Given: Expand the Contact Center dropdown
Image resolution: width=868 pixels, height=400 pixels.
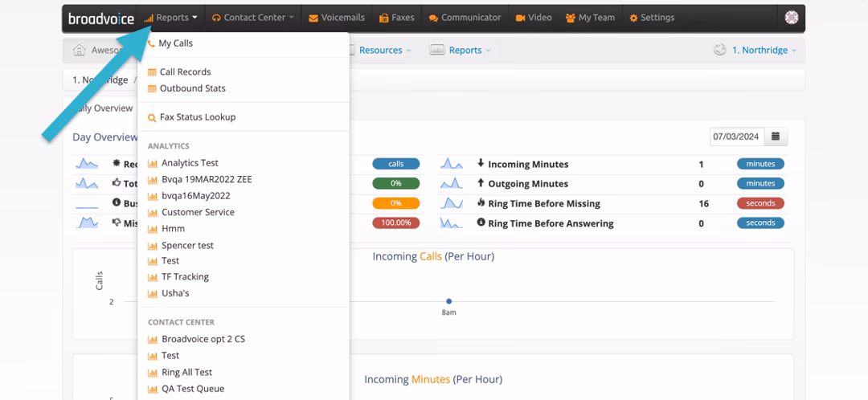Looking at the screenshot, I should click(253, 18).
